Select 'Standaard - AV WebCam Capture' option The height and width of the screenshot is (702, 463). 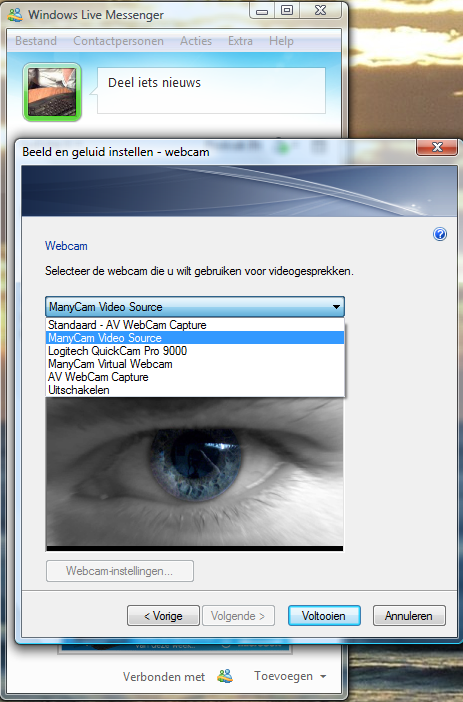click(195, 325)
